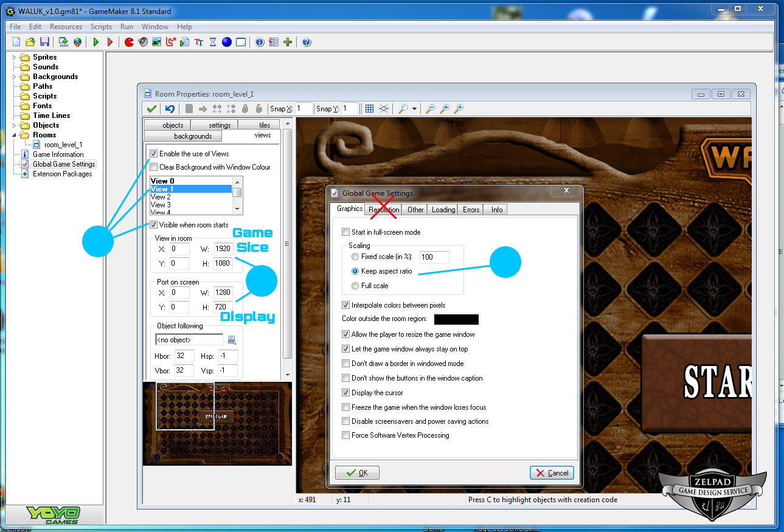Cancel the Global Game Settings dialog
This screenshot has width=784, height=532.
(551, 473)
